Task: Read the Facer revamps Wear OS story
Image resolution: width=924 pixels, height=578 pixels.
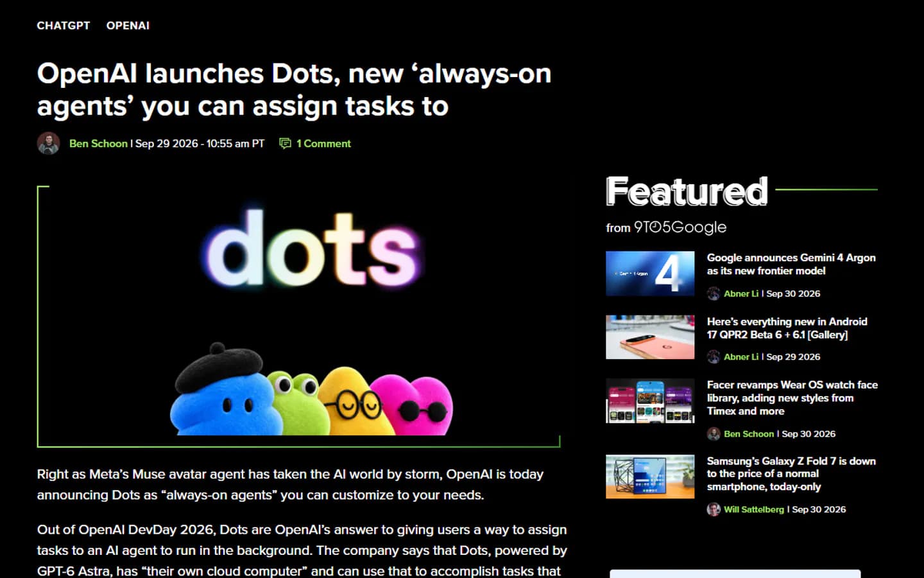Action: tap(792, 398)
